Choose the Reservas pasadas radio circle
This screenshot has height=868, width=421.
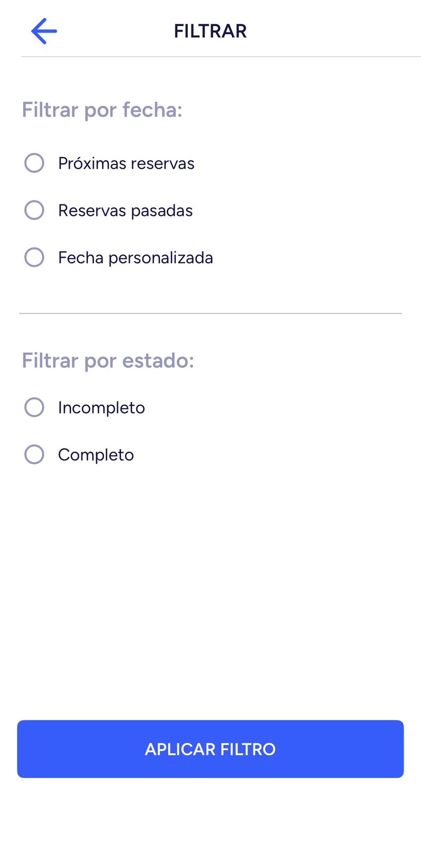pyautogui.click(x=34, y=210)
